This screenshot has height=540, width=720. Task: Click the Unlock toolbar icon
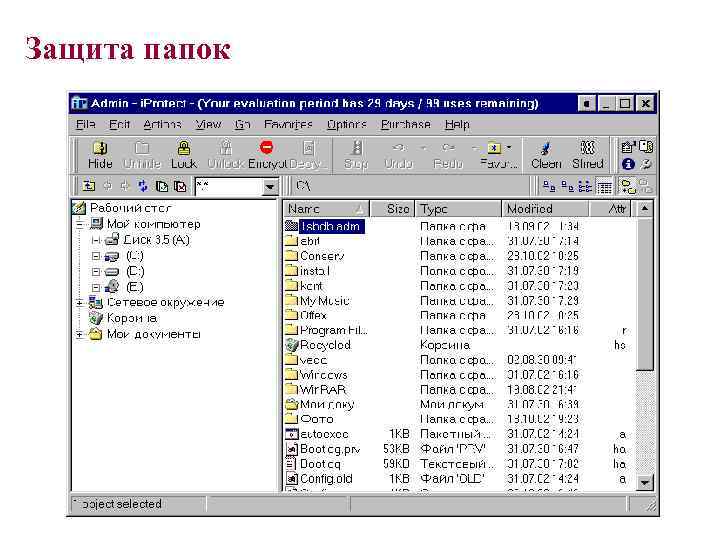(x=225, y=148)
